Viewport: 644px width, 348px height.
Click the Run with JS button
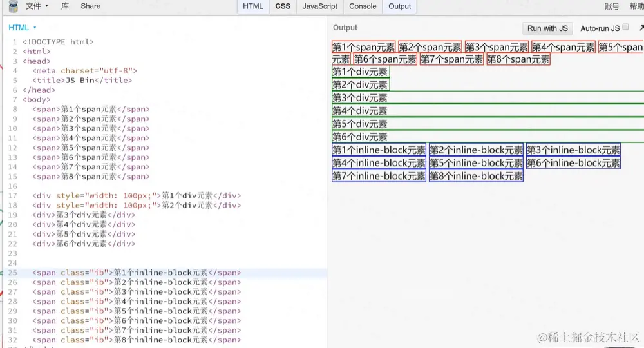point(547,28)
